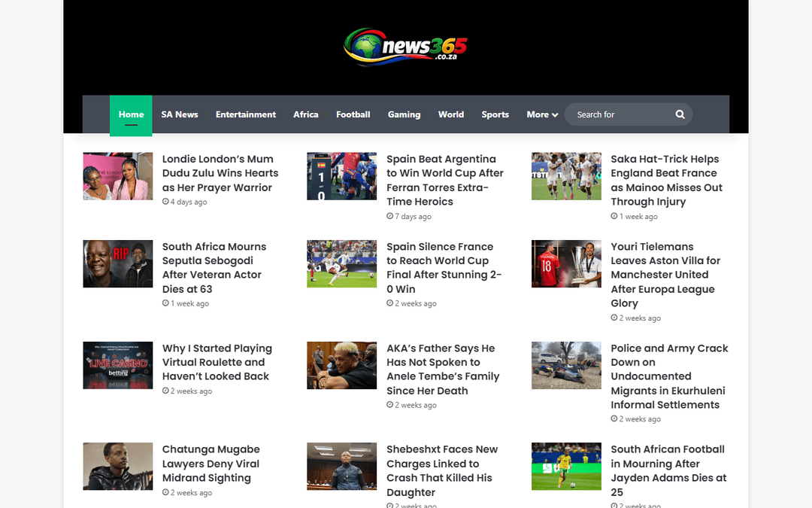Open the Gaming section
Image resolution: width=812 pixels, height=508 pixels.
[404, 114]
